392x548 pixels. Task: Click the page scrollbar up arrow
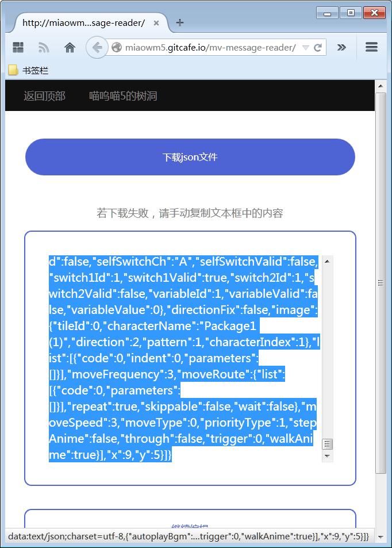(381, 86)
